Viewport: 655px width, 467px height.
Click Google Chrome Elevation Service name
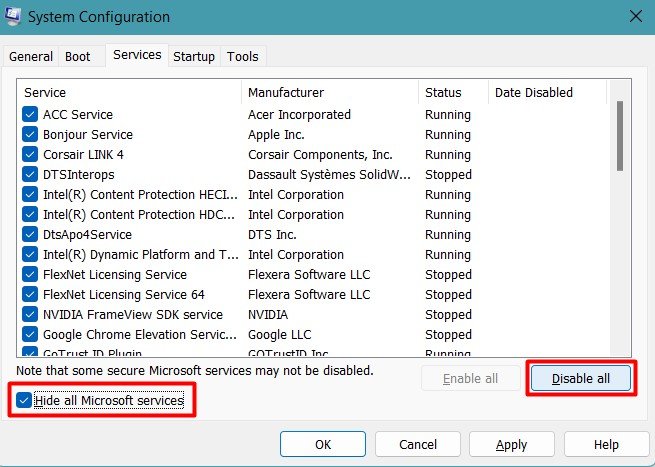pyautogui.click(x=140, y=335)
